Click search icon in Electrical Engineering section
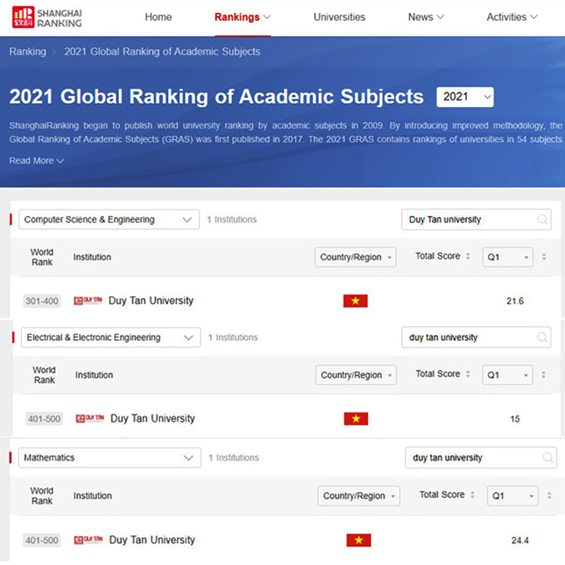Viewport: 565px width, 565px height. [542, 337]
